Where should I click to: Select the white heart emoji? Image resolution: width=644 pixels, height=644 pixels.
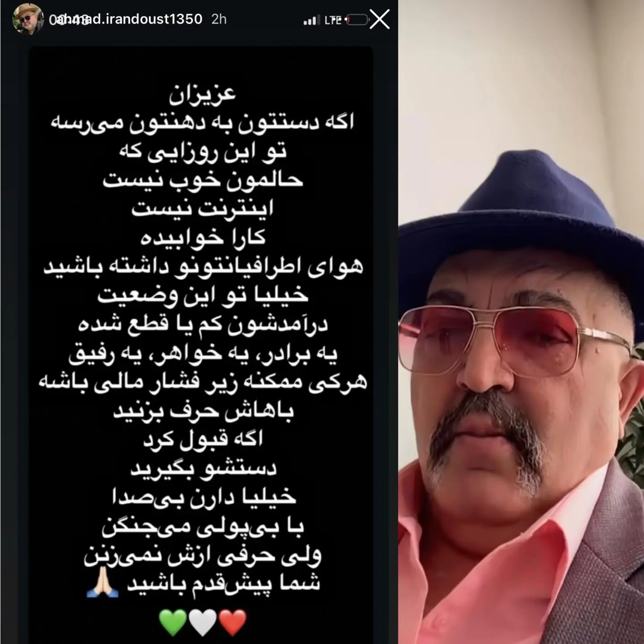coord(203,622)
